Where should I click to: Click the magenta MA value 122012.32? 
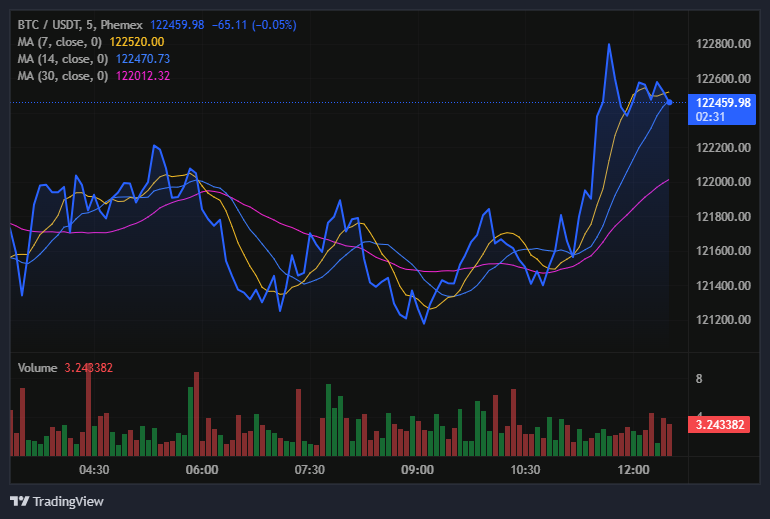[143, 76]
